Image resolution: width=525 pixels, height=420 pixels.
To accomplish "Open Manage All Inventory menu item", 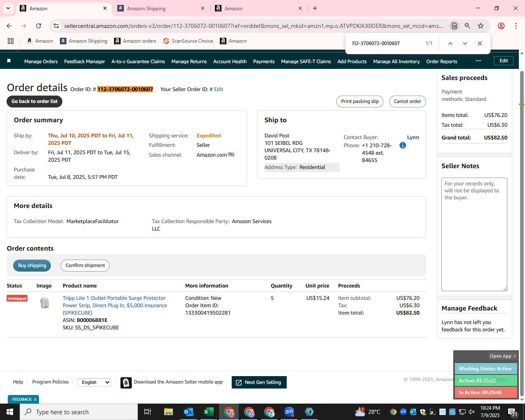I will tap(396, 62).
